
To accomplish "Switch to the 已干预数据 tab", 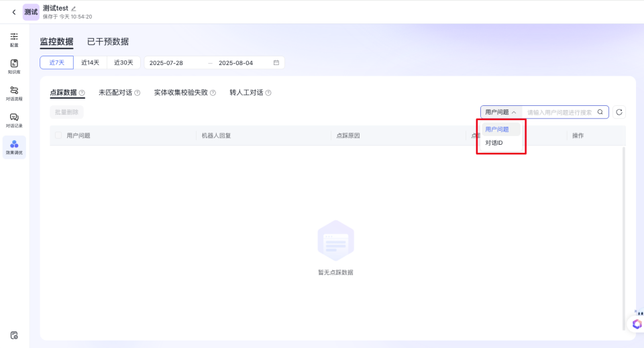I will pos(108,42).
